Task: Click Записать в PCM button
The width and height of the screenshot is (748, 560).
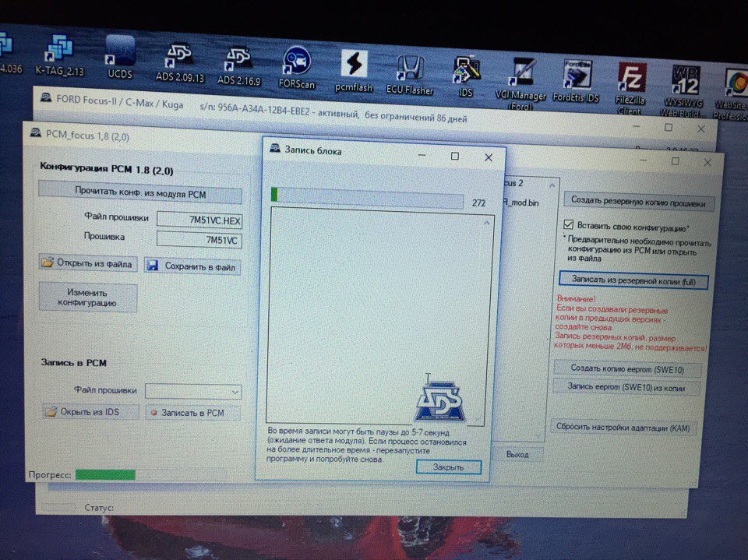Action: pyautogui.click(x=192, y=413)
